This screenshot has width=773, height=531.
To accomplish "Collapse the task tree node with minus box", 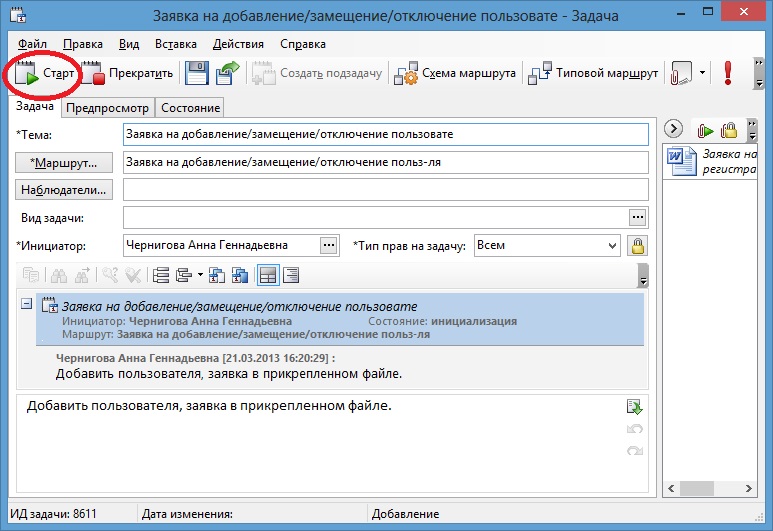I will tap(26, 305).
